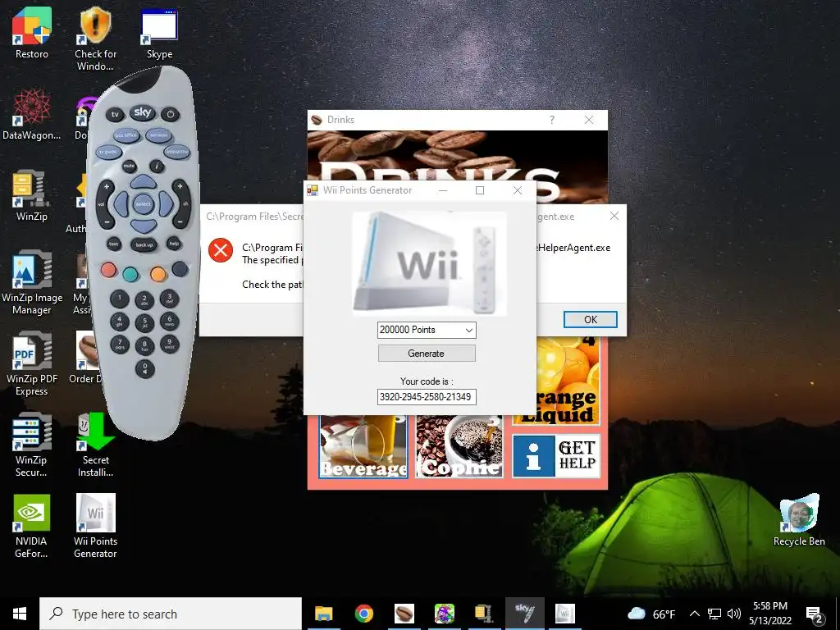Open the notification center
840x630 pixels.
(x=815, y=614)
